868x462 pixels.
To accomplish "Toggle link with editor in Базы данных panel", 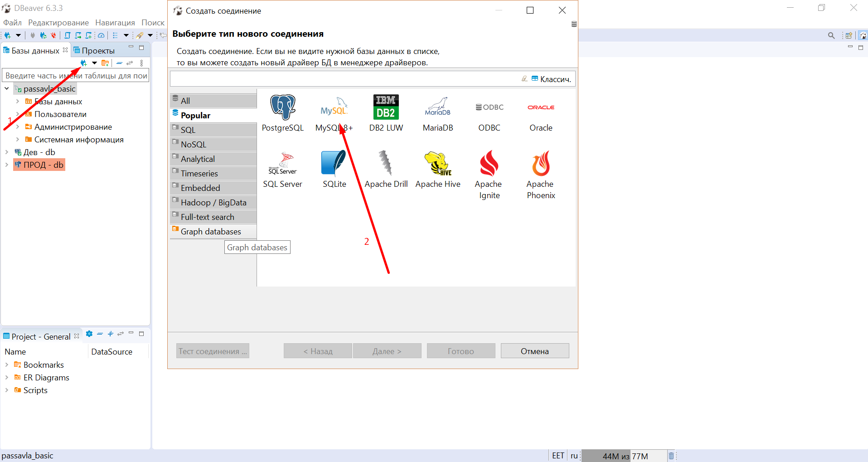I will (130, 63).
